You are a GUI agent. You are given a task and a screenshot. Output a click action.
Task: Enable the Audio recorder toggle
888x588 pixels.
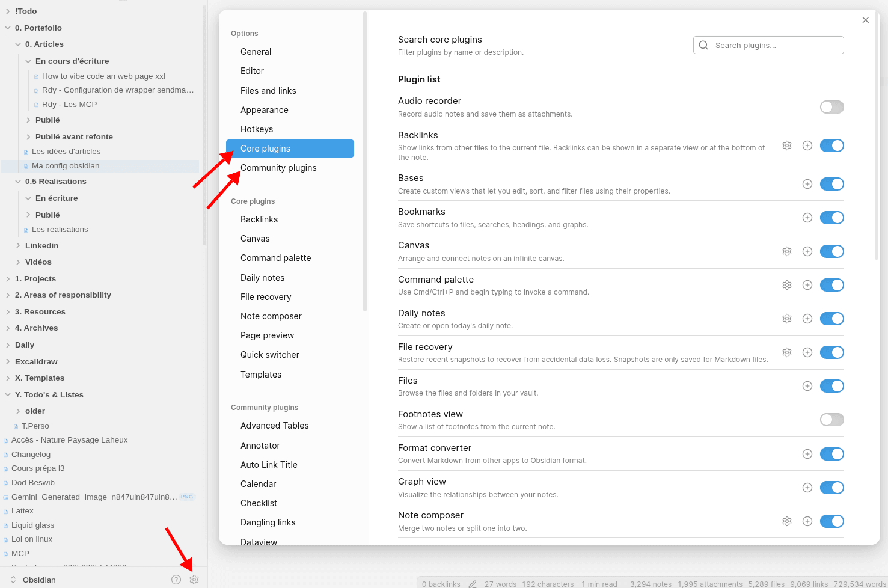[831, 107]
